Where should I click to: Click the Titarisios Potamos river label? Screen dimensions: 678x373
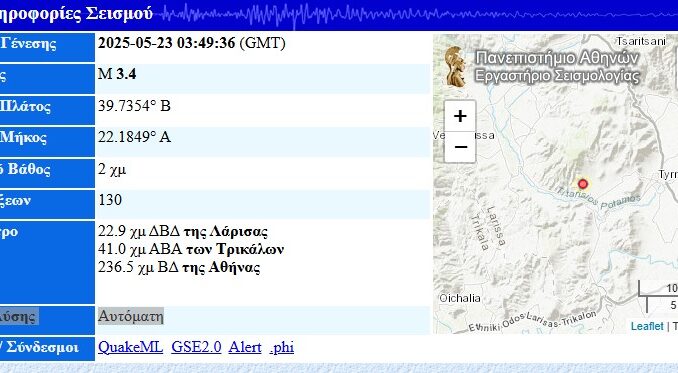tap(598, 198)
